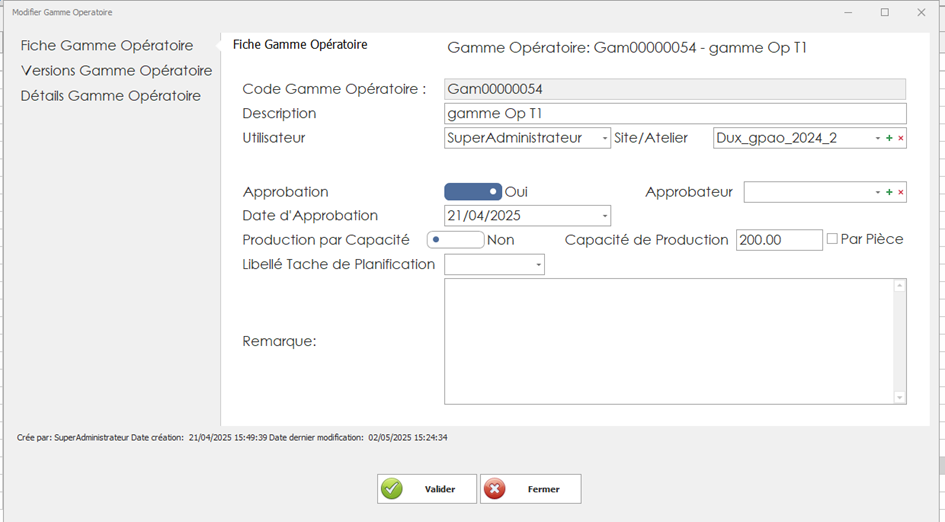Click inside the Remarque text area
The image size is (945, 522).
[668, 341]
